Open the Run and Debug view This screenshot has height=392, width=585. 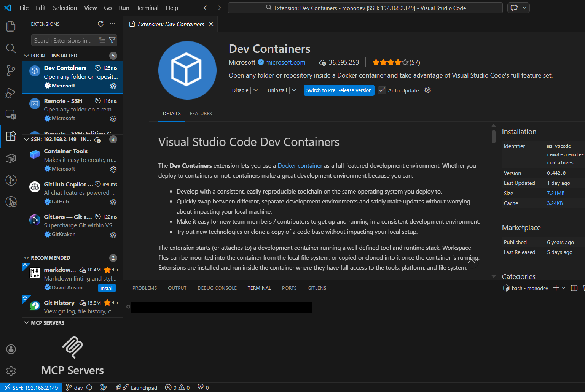11,92
